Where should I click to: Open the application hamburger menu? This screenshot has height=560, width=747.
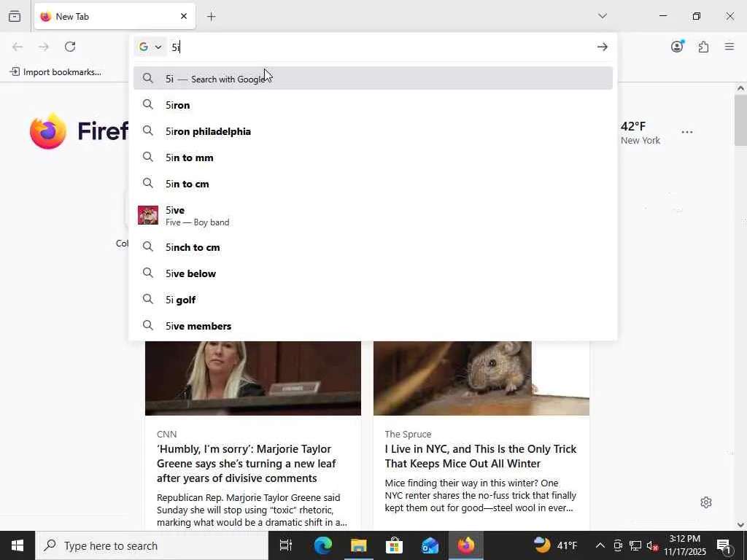(729, 47)
